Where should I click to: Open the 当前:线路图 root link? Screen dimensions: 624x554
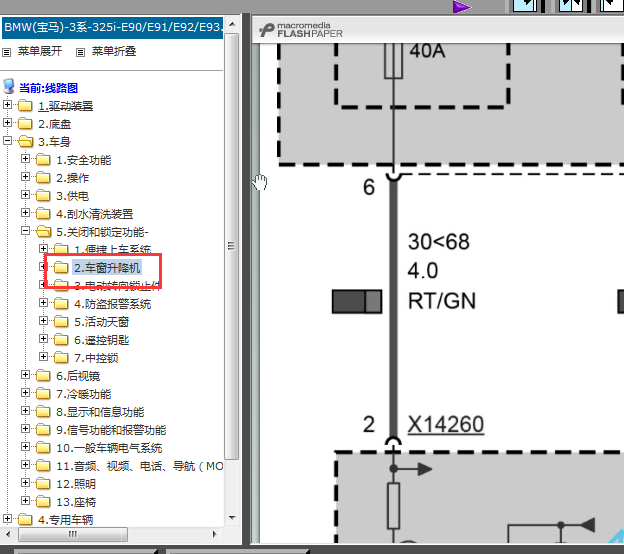tap(49, 88)
